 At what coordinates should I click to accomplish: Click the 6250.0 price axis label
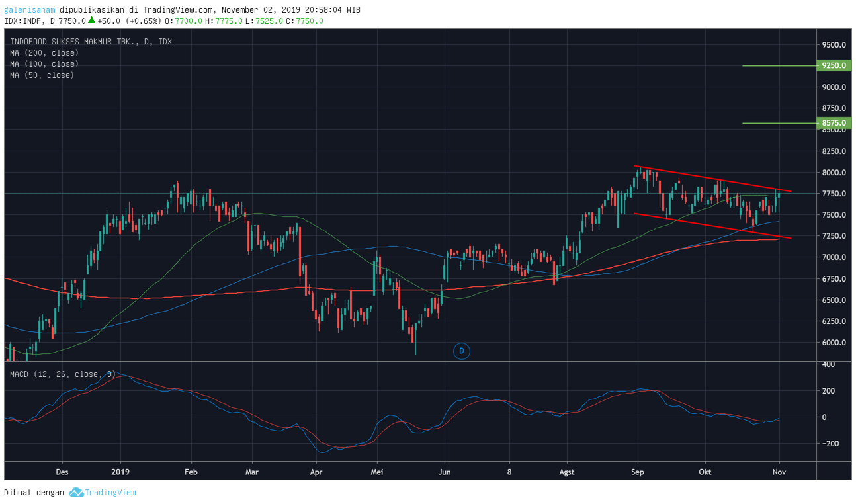click(834, 321)
